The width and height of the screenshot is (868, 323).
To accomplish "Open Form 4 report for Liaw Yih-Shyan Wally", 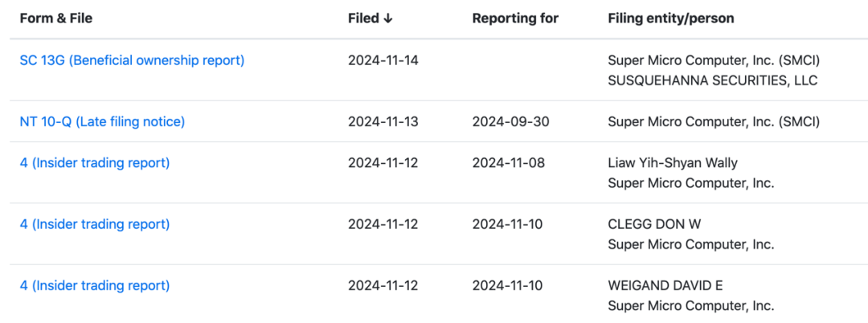I will [95, 163].
